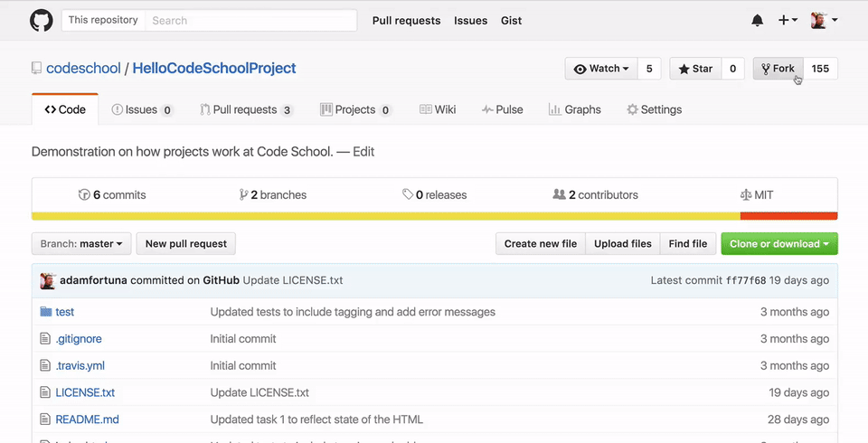
Task: Open the plus create-new menu
Action: [x=788, y=21]
